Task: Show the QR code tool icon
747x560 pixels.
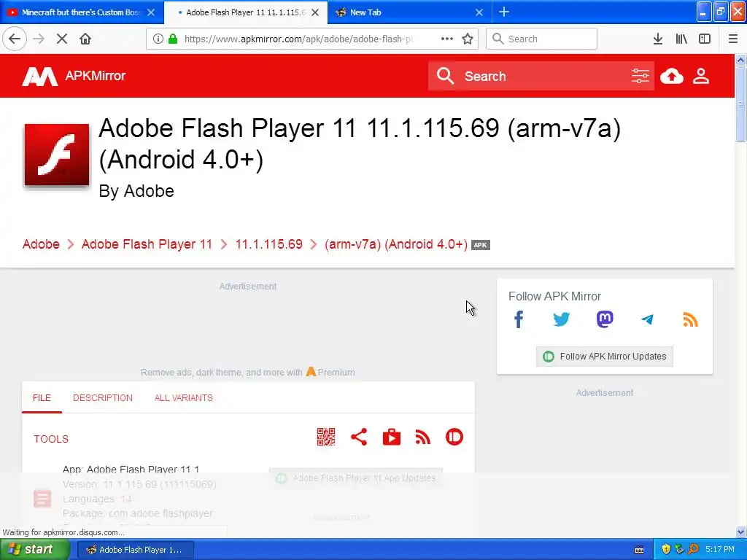Action: pos(326,437)
